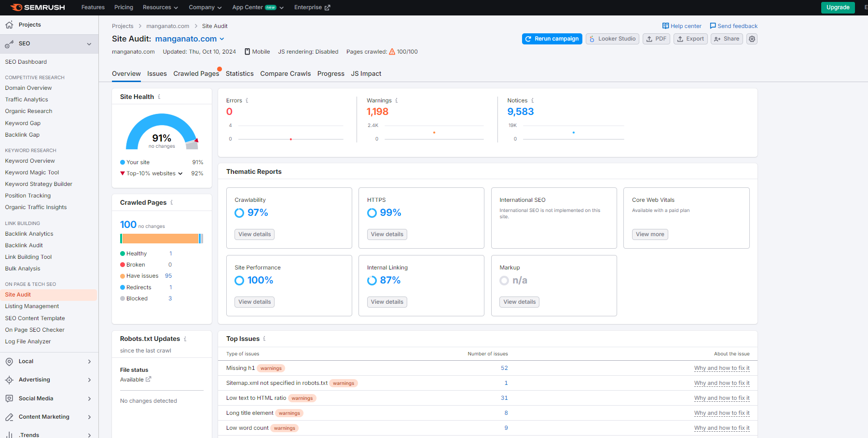Expand the Social Media section
The height and width of the screenshot is (438, 868).
point(89,398)
